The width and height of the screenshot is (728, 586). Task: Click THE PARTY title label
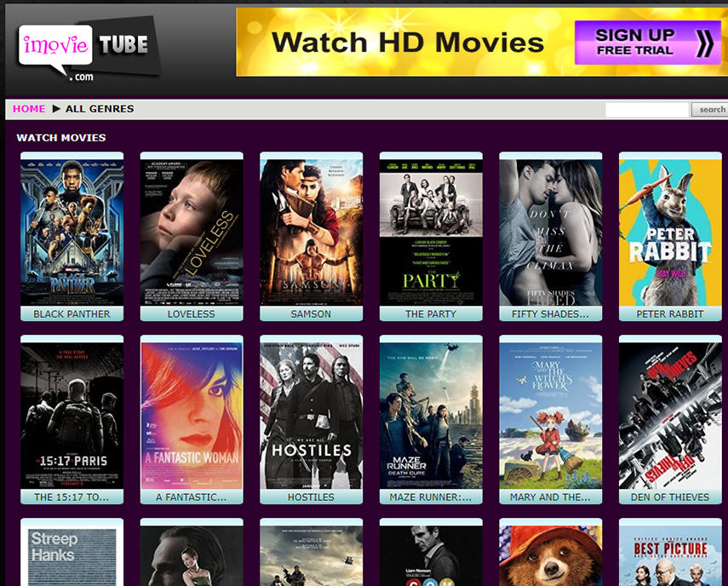(x=431, y=314)
